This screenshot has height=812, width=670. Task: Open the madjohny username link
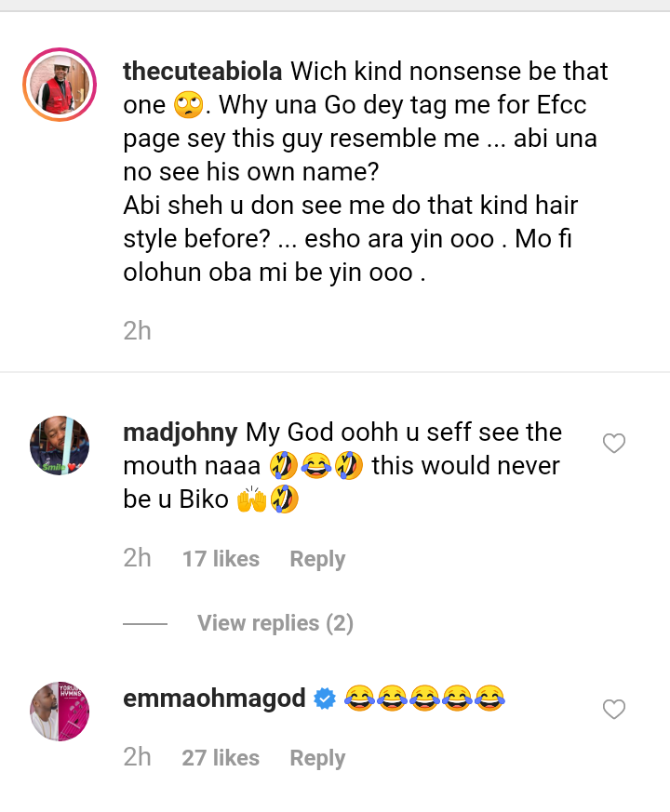pyautogui.click(x=181, y=433)
